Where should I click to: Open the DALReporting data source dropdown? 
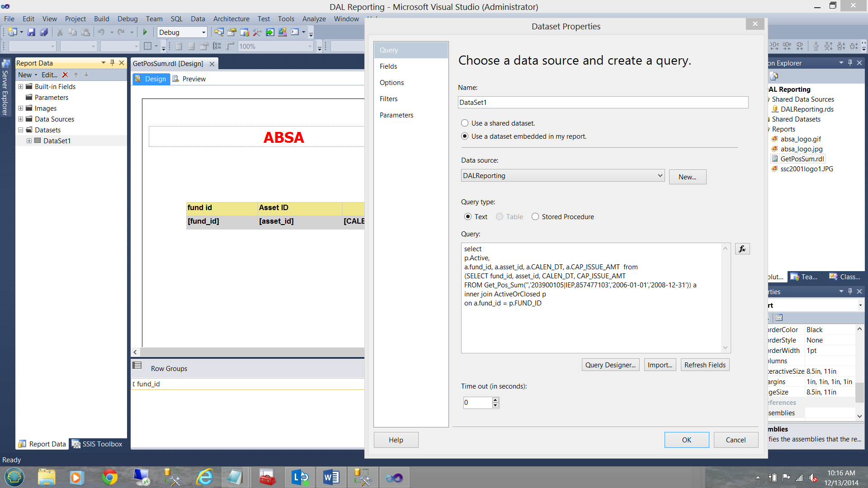coord(660,175)
